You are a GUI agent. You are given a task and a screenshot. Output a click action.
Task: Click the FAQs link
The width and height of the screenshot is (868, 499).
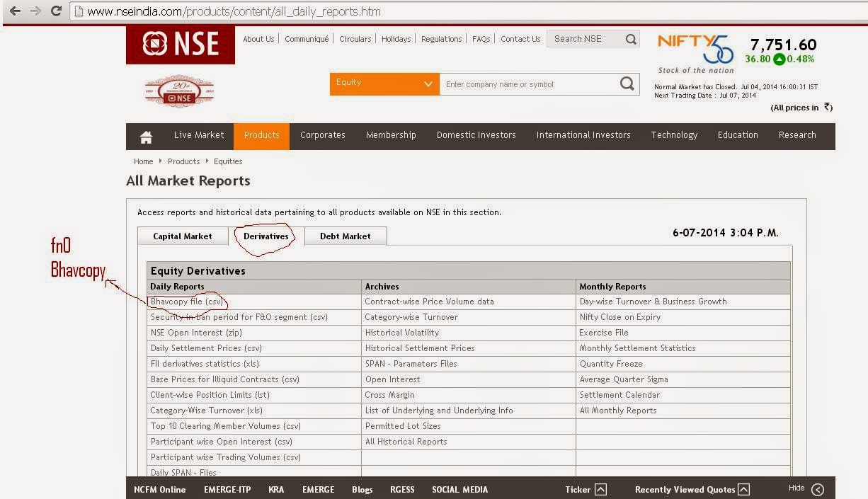pos(481,39)
